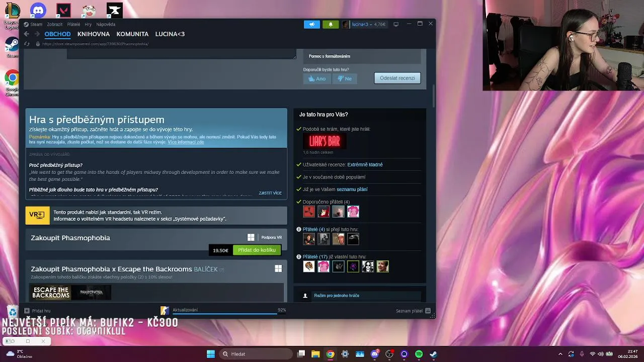Screen dimensions: 644x362
Task: Open Valorant desktop shortcut
Action: click(63, 10)
